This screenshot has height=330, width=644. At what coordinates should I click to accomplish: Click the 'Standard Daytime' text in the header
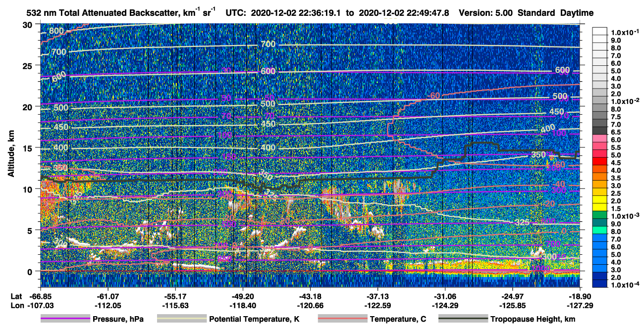557,13
